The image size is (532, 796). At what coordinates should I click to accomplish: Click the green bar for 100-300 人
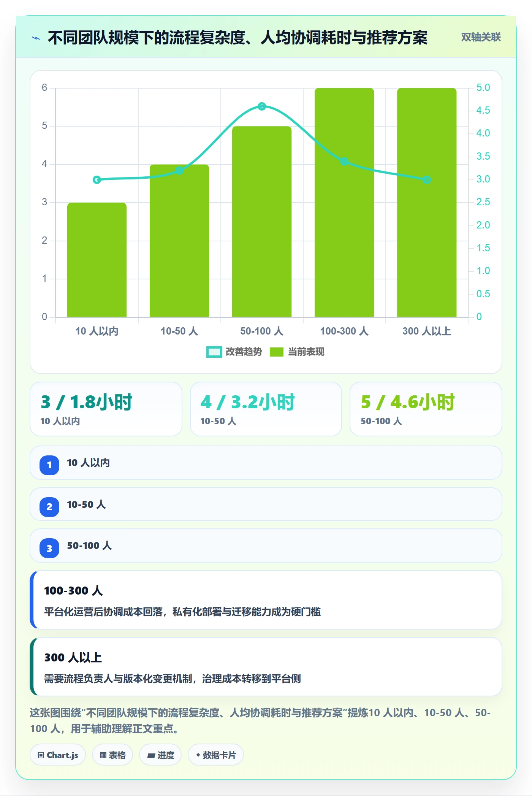[x=344, y=203]
